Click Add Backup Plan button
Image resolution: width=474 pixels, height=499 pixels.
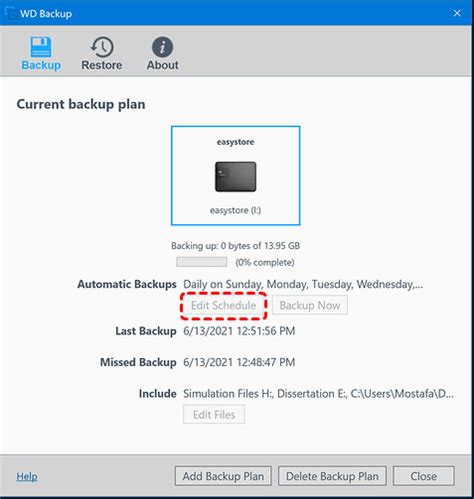pyautogui.click(x=223, y=476)
